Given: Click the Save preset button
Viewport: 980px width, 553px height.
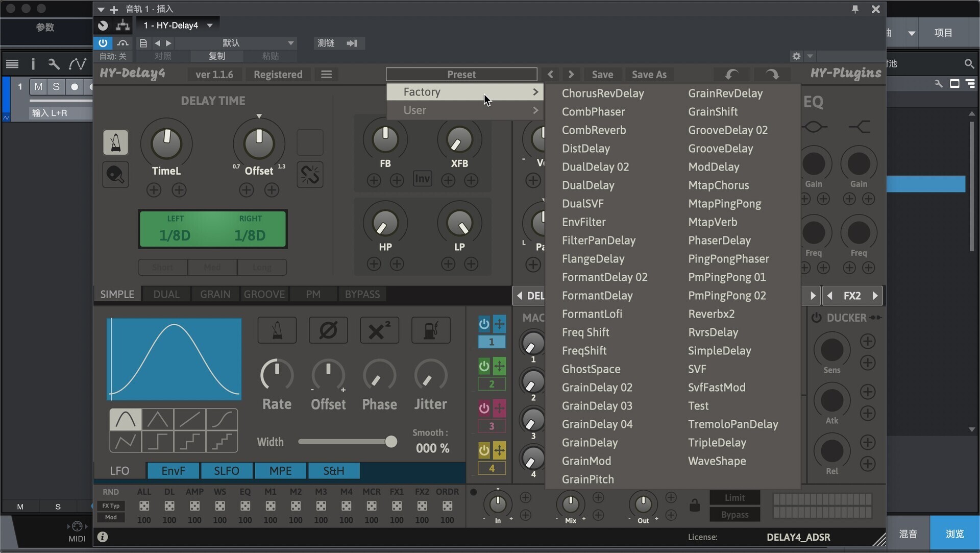Looking at the screenshot, I should point(602,75).
